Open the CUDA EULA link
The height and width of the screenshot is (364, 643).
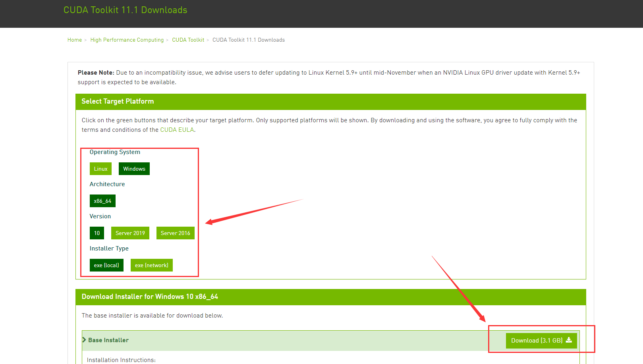pos(177,130)
